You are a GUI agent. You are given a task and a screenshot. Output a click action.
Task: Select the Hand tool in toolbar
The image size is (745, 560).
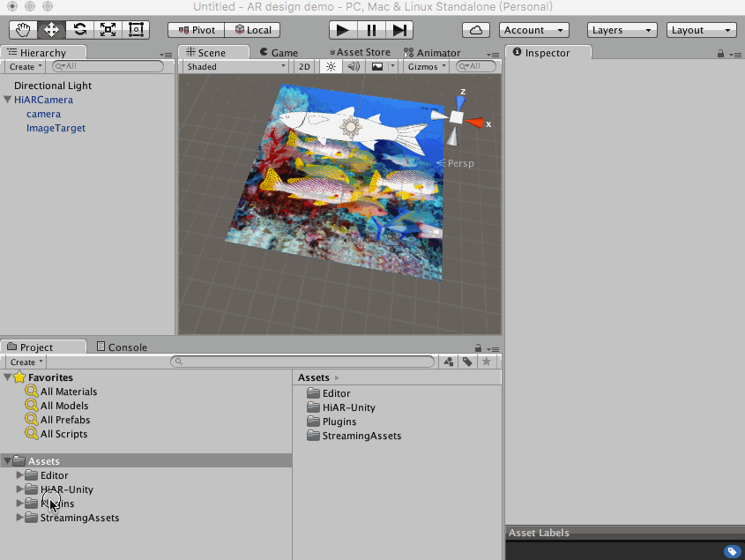pyautogui.click(x=23, y=30)
